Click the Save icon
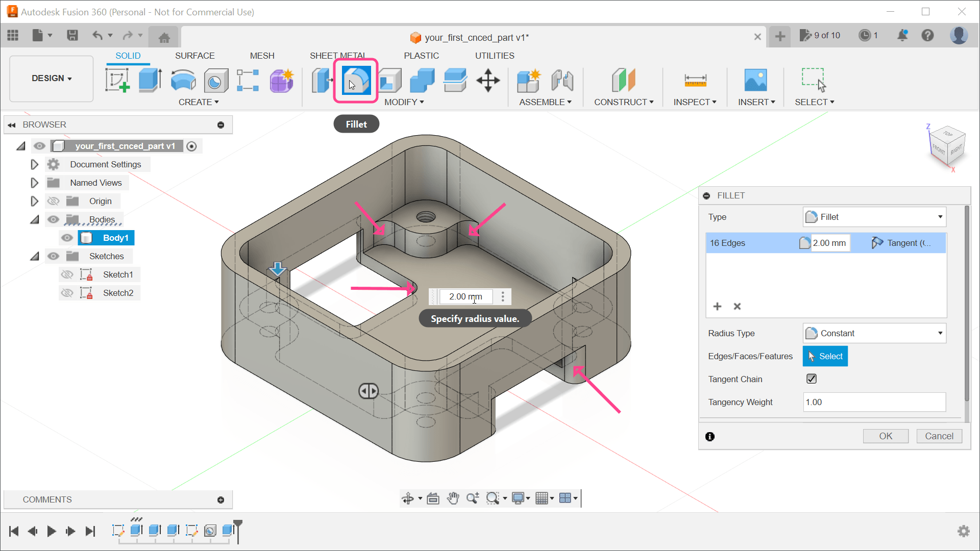Screen dimensions: 980x551 point(72,35)
